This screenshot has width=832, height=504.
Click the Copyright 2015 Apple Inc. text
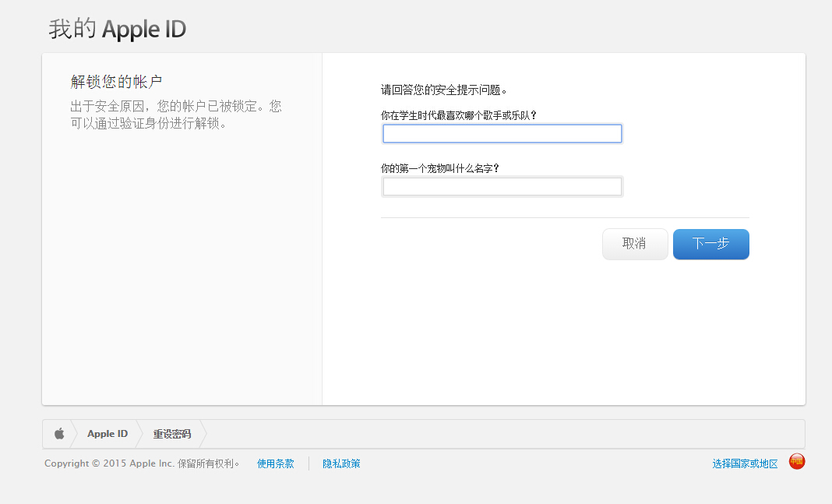tap(142, 463)
